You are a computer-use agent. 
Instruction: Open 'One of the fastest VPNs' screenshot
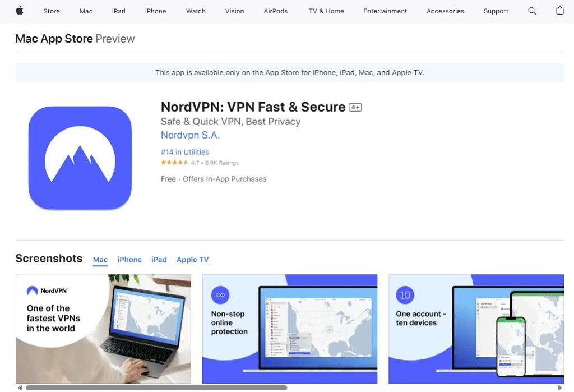click(103, 329)
